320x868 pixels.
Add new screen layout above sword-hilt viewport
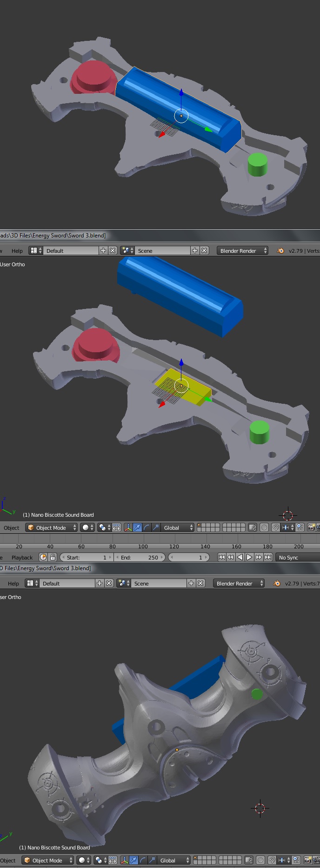click(x=100, y=583)
